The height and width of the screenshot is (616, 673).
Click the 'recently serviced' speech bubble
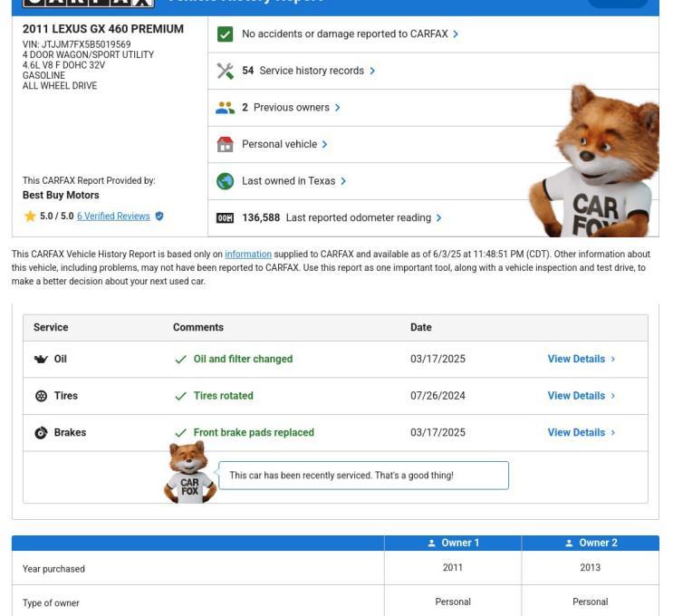[363, 476]
